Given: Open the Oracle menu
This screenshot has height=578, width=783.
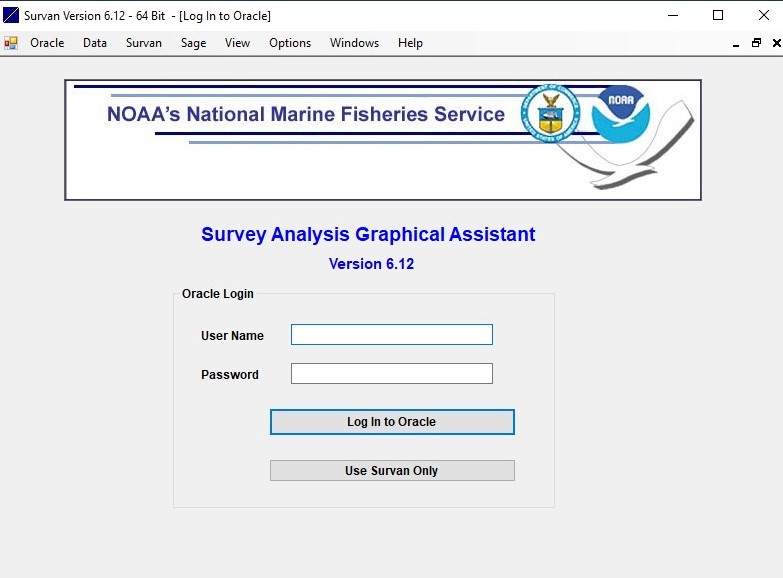Looking at the screenshot, I should 47,43.
